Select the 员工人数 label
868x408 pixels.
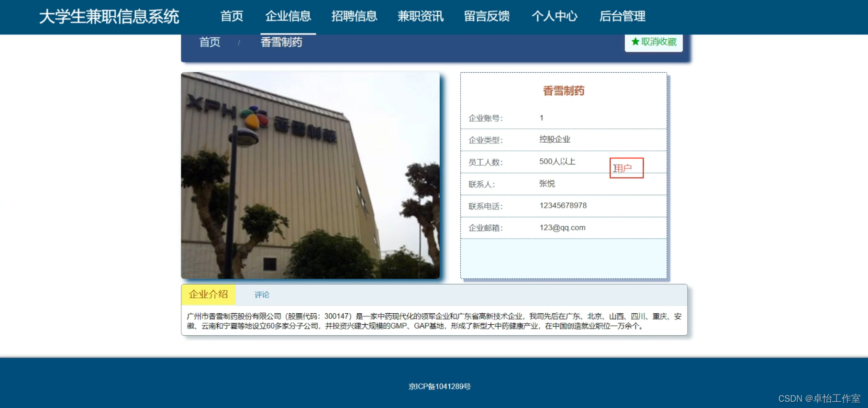coord(485,162)
